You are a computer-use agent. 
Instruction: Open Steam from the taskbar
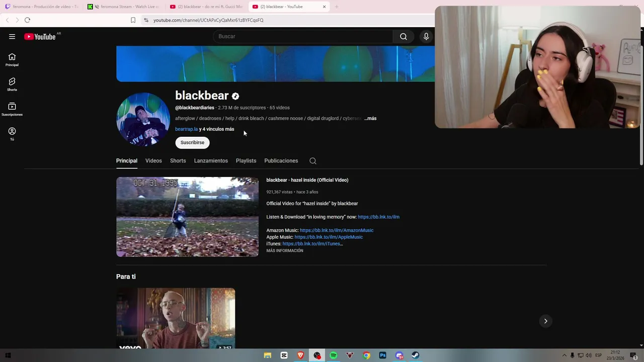(x=416, y=355)
